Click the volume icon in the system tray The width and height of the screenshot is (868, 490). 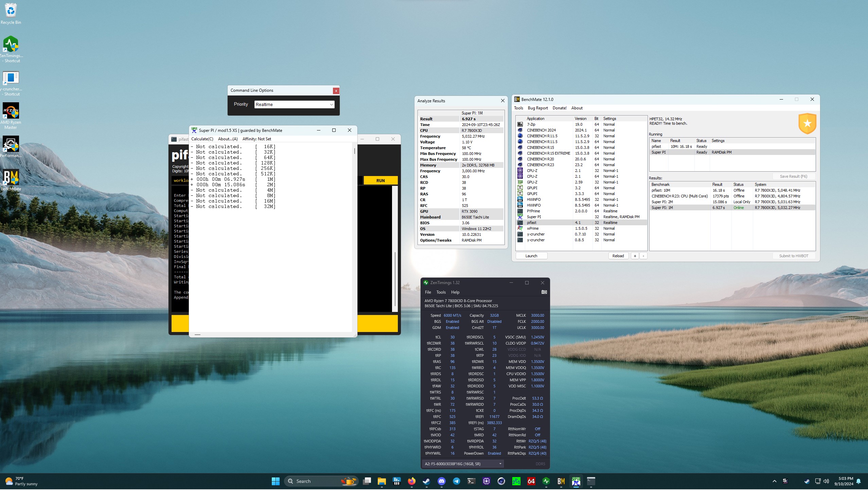click(x=826, y=482)
